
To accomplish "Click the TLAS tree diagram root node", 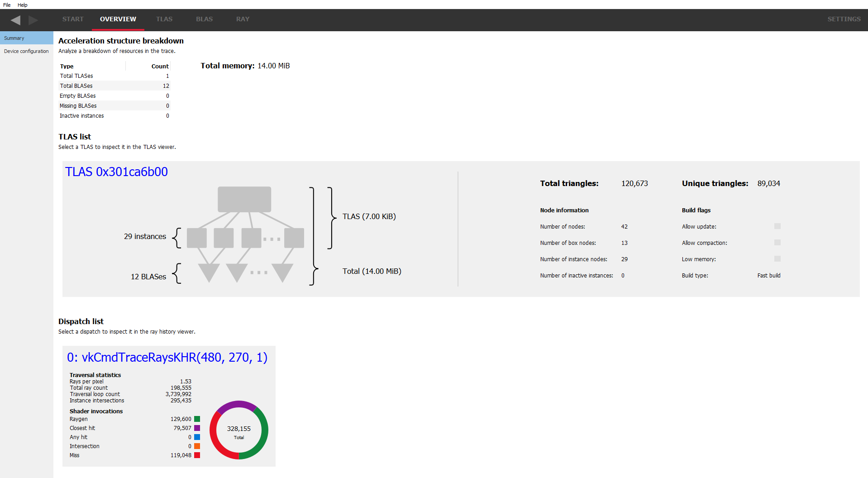I will (x=244, y=199).
